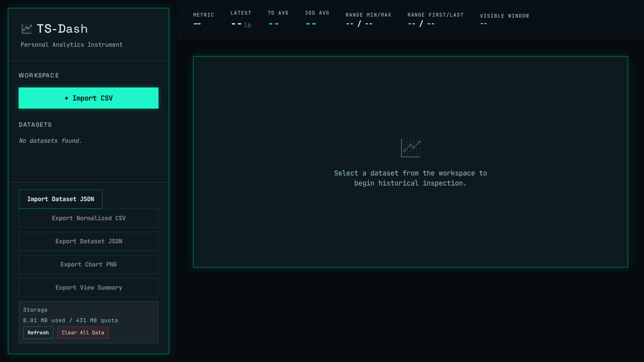The width and height of the screenshot is (644, 362).
Task: Click 'Personal Analytics Instrument' subtitle
Action: [x=71, y=45]
